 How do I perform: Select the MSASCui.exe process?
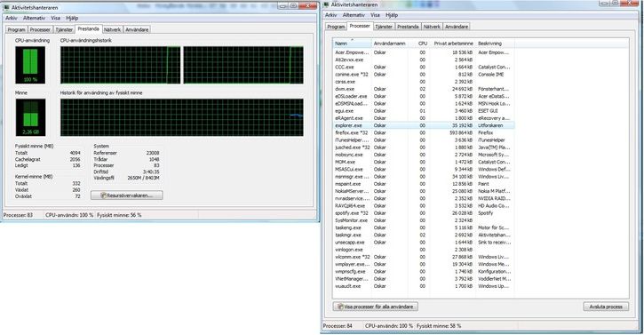(x=424, y=170)
